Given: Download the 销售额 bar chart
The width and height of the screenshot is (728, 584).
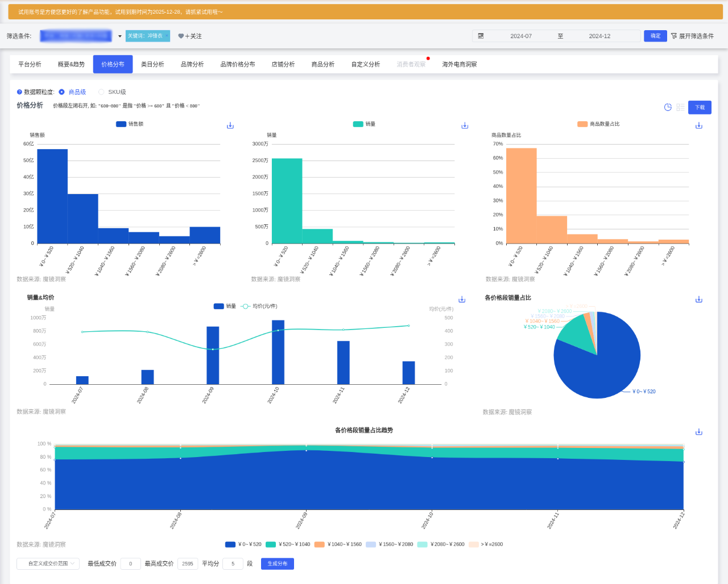Looking at the screenshot, I should click(230, 125).
